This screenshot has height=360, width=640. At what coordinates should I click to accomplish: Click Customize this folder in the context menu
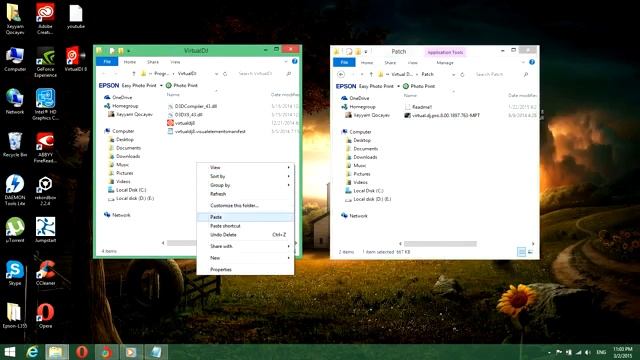click(245, 206)
